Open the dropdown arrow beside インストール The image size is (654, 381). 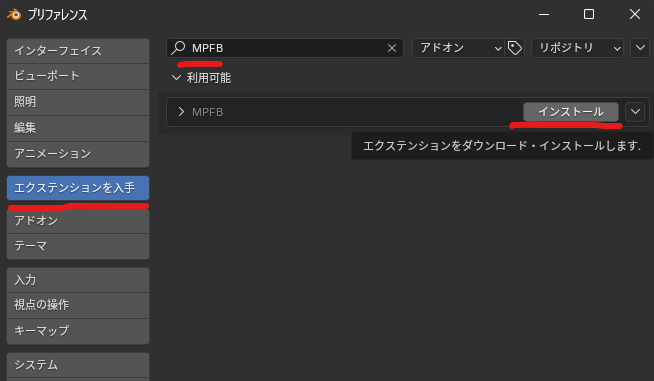click(x=635, y=112)
